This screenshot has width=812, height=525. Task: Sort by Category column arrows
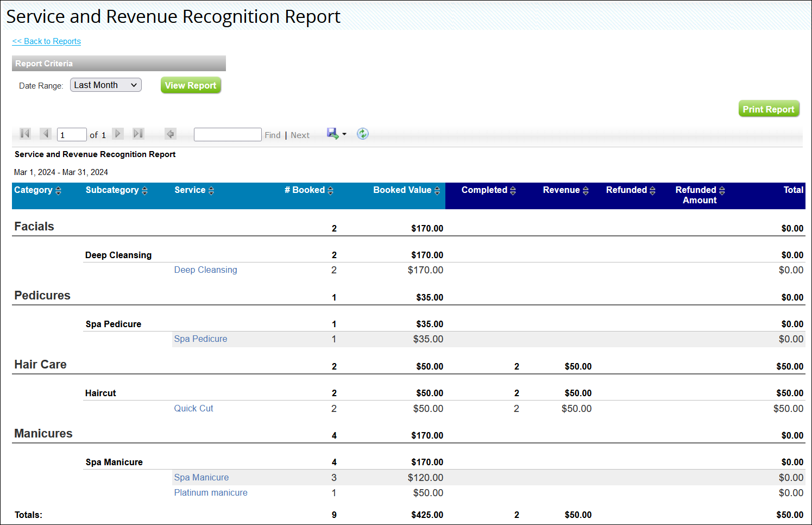59,190
